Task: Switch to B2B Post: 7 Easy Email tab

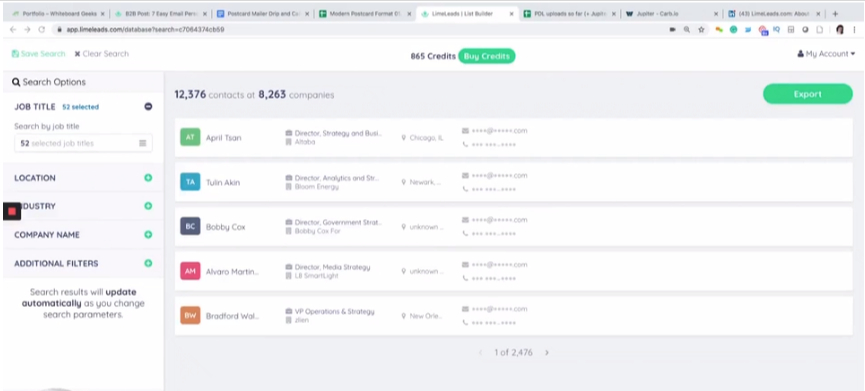Action: pos(161,14)
